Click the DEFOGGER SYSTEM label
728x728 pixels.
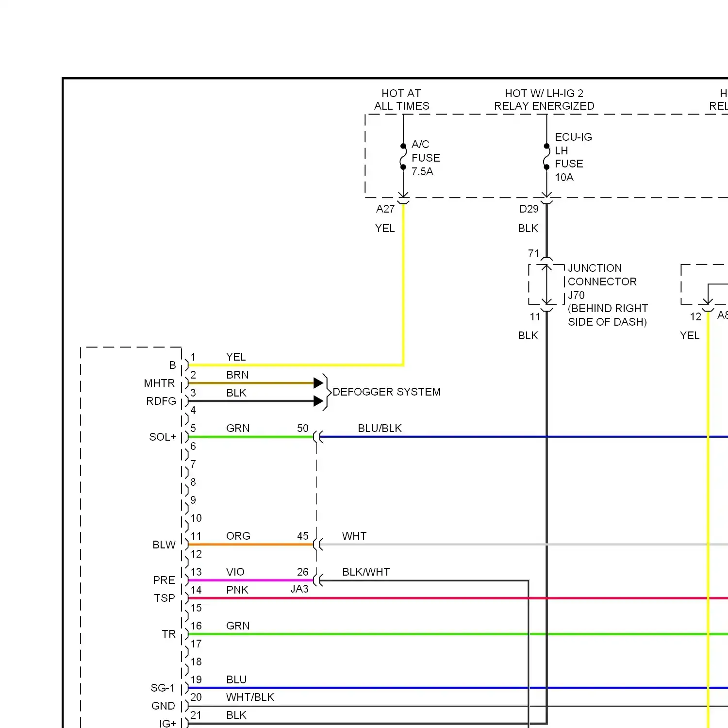(387, 392)
